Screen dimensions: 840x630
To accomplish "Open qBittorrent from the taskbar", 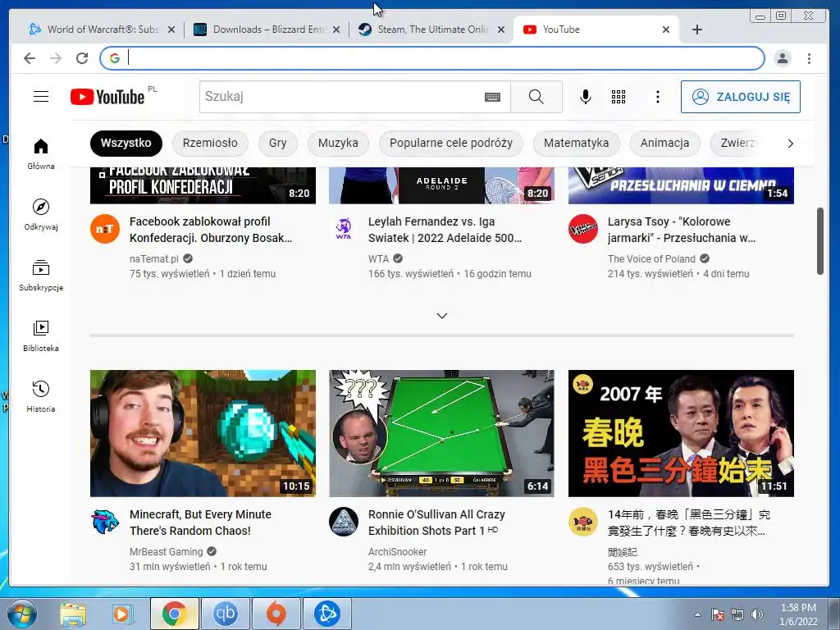I will coord(225,614).
